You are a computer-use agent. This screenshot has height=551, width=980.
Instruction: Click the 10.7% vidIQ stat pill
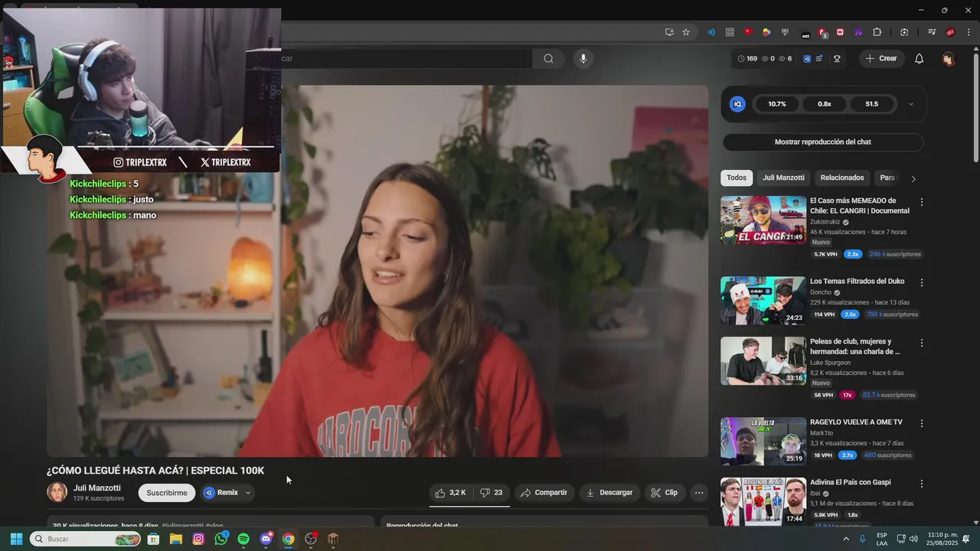pos(777,104)
